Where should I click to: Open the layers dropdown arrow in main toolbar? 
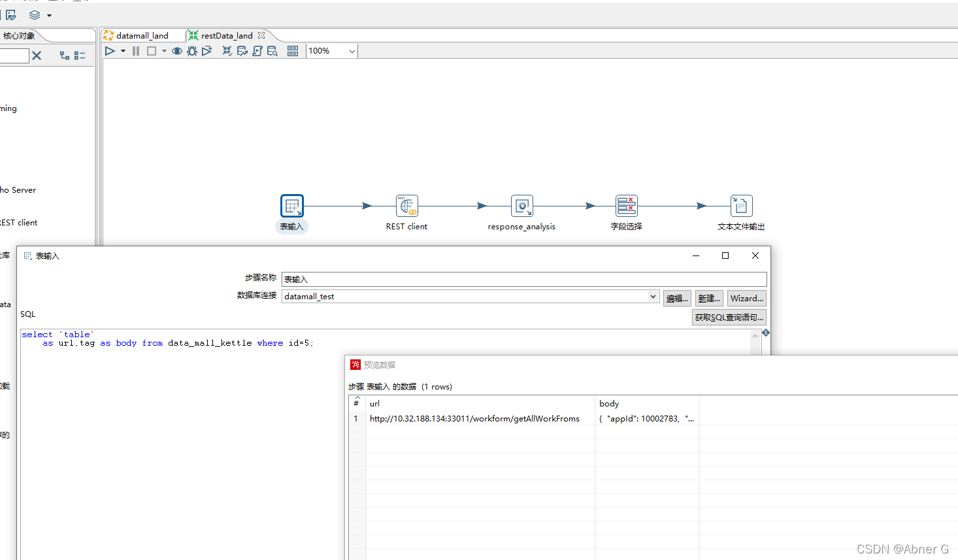click(x=49, y=16)
